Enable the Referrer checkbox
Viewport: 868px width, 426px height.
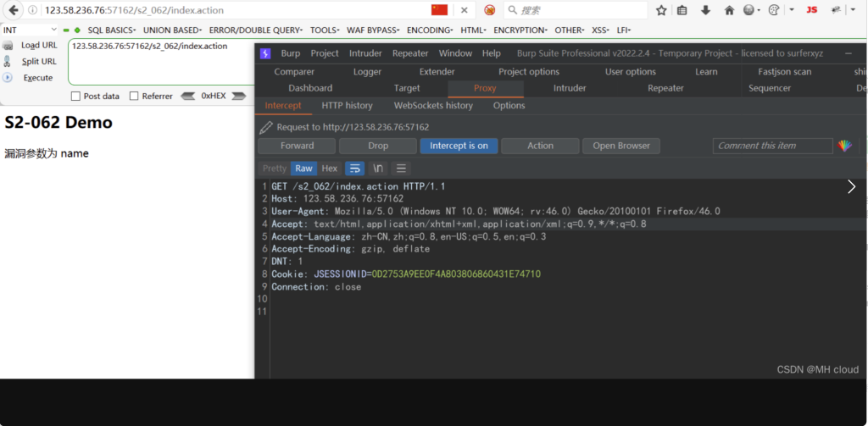coord(134,97)
